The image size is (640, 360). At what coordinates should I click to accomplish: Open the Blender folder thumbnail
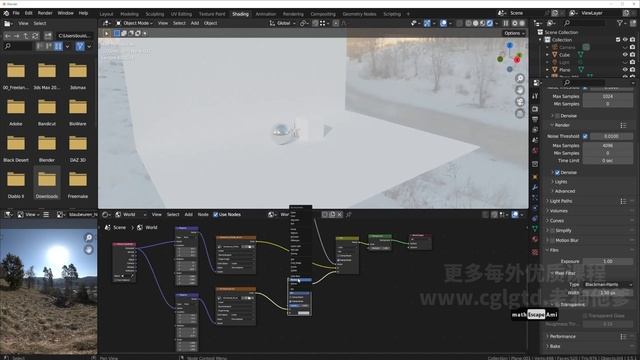point(47,146)
